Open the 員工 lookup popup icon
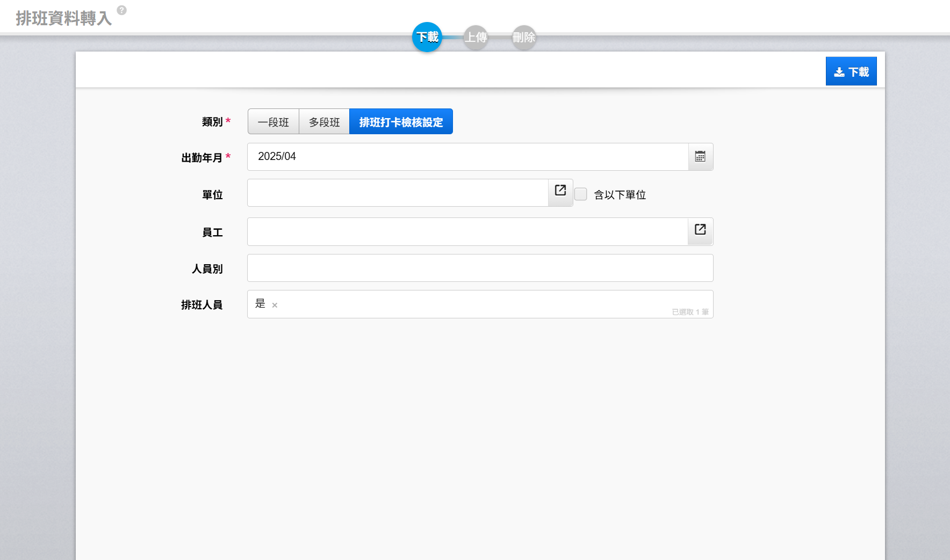 click(700, 230)
